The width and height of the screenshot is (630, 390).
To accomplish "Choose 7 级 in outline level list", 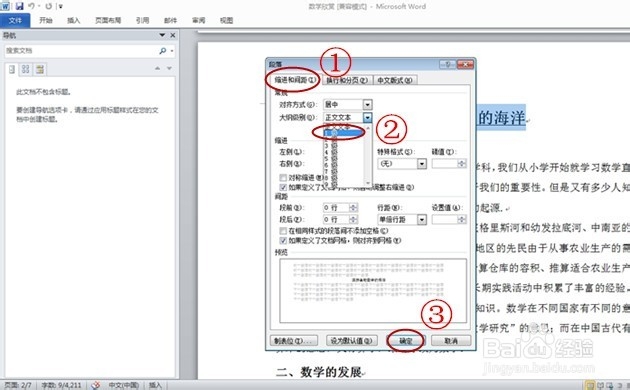I will pos(344,172).
